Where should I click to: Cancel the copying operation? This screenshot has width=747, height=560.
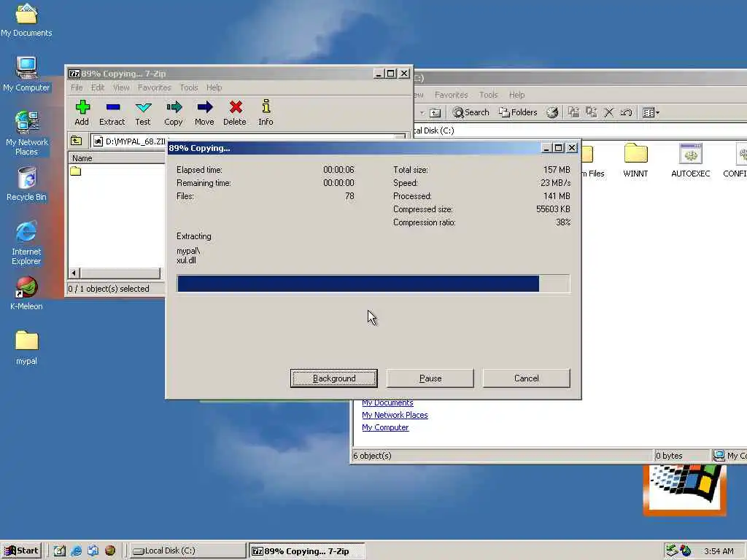coord(527,378)
